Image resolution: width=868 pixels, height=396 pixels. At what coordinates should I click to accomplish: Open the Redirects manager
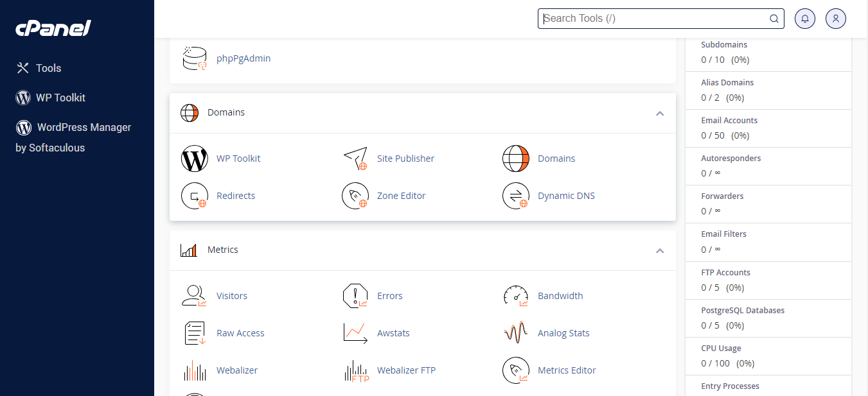[x=235, y=195]
